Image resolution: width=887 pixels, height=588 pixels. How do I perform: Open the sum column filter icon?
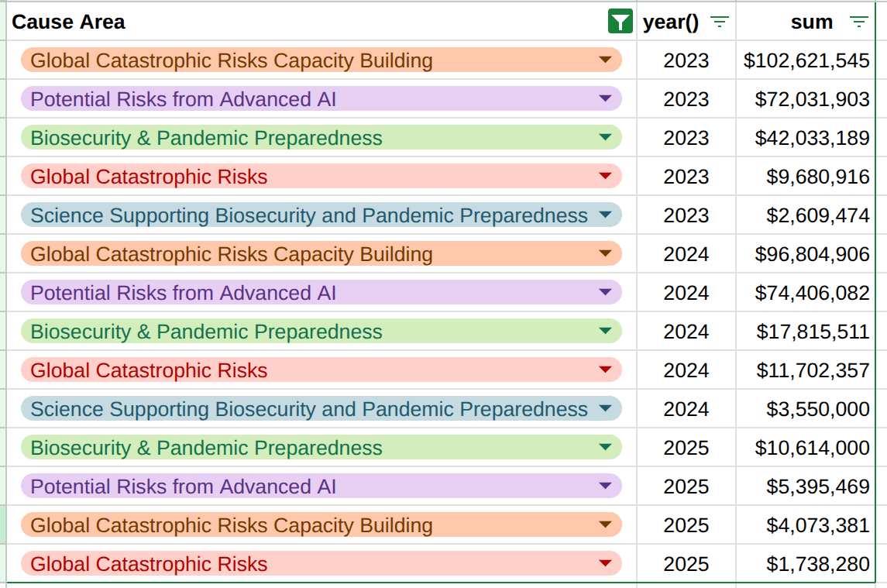[858, 22]
